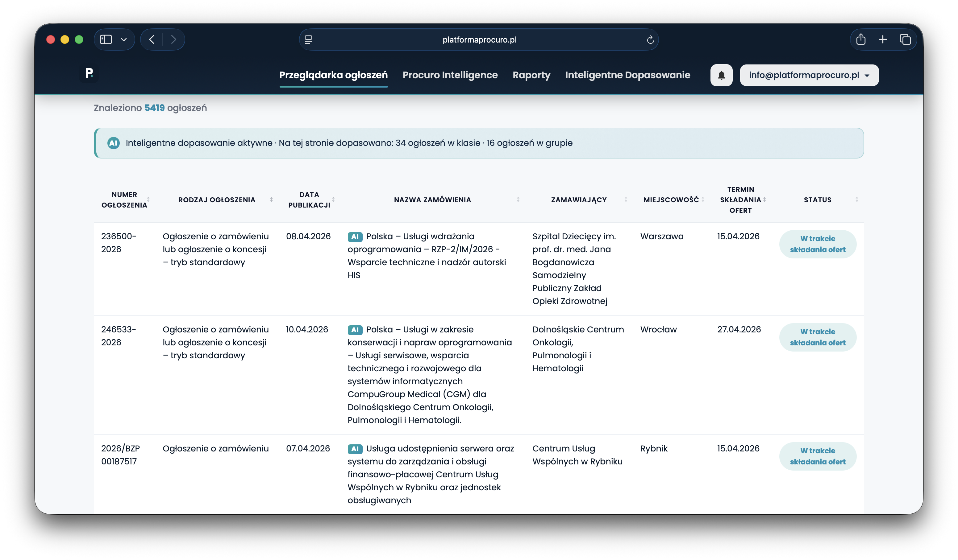Select the Platforma Procuro logo
The width and height of the screenshot is (958, 560).
coord(89,74)
